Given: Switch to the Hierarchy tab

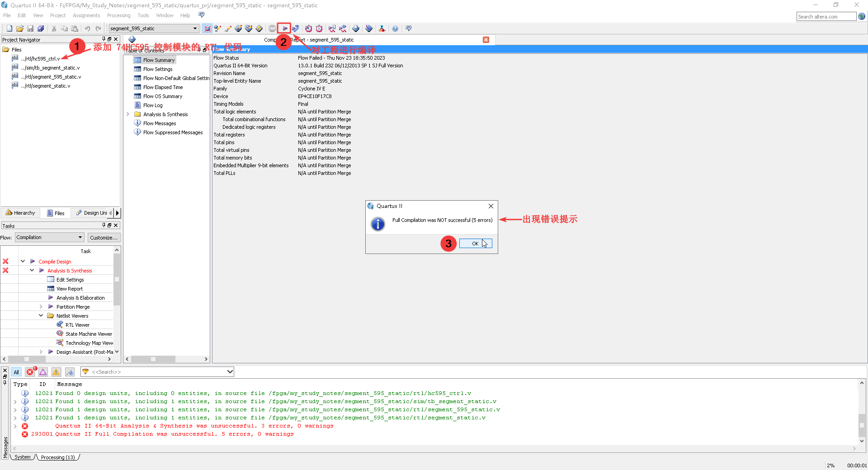Looking at the screenshot, I should pos(21,213).
